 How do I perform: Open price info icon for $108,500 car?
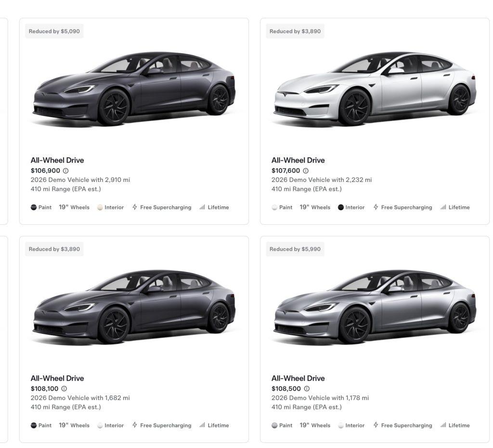tap(307, 389)
